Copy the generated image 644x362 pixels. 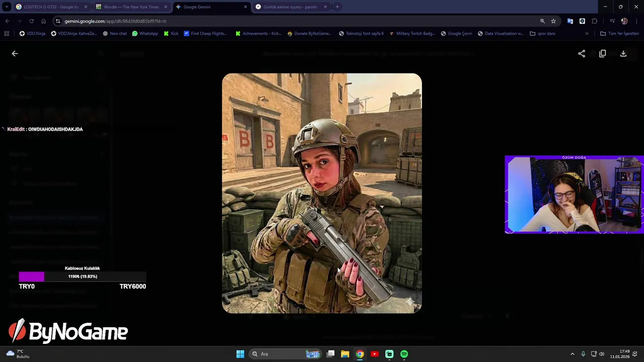click(x=602, y=53)
